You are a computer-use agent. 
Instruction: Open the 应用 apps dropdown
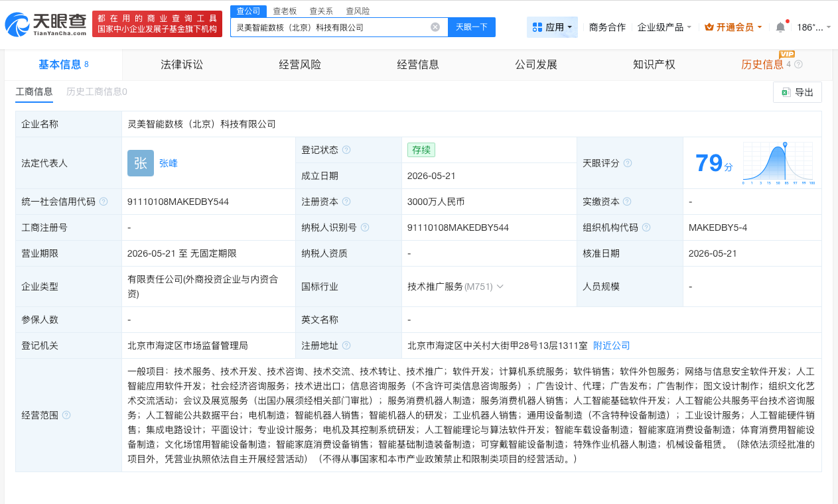pos(552,27)
